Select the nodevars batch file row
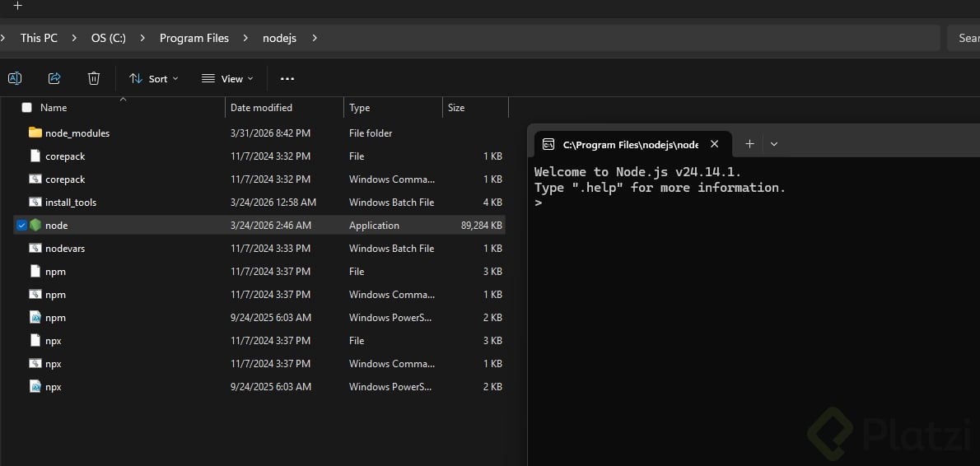Viewport: 980px width, 466px height. 65,248
